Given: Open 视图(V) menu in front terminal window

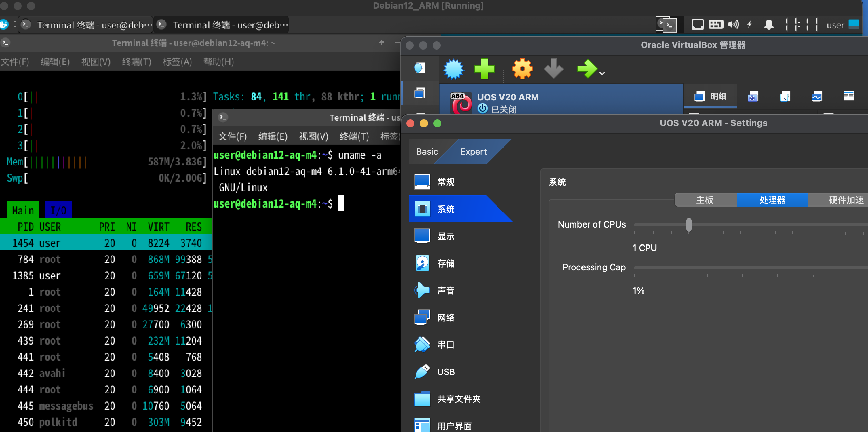Looking at the screenshot, I should [314, 136].
